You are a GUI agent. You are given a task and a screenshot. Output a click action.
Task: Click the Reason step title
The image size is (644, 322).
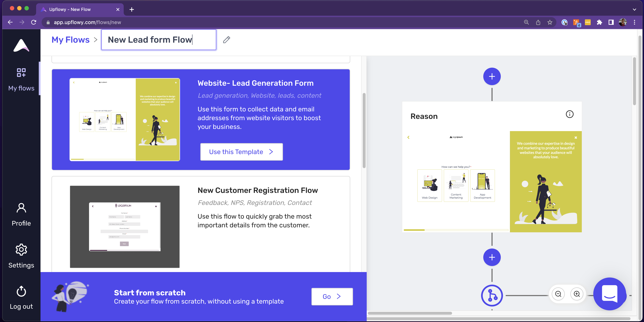click(424, 116)
